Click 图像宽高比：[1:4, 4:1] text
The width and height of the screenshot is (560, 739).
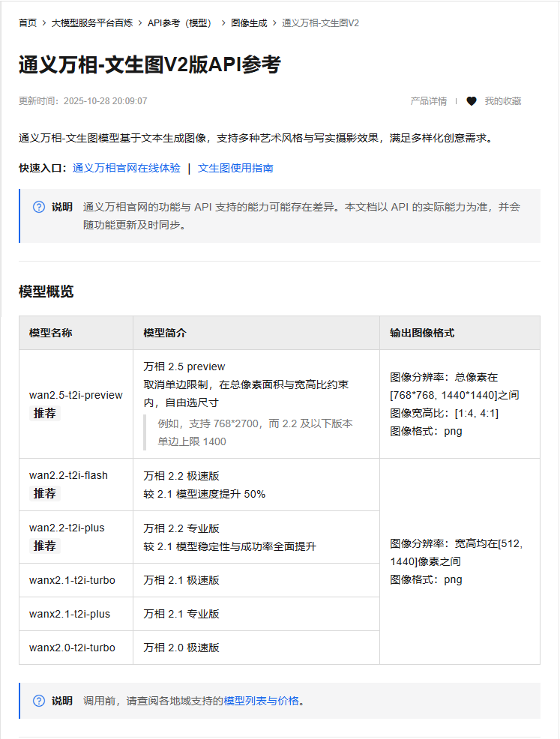444,413
